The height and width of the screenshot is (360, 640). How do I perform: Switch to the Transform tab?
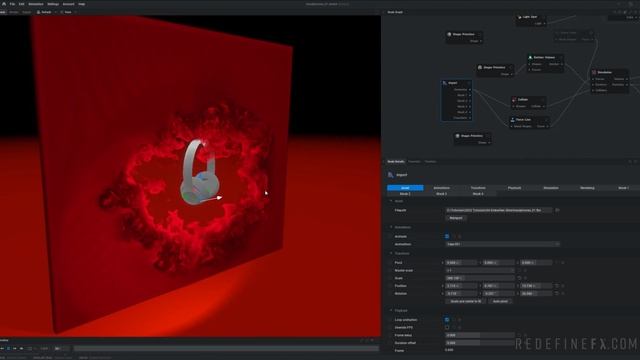pos(478,188)
